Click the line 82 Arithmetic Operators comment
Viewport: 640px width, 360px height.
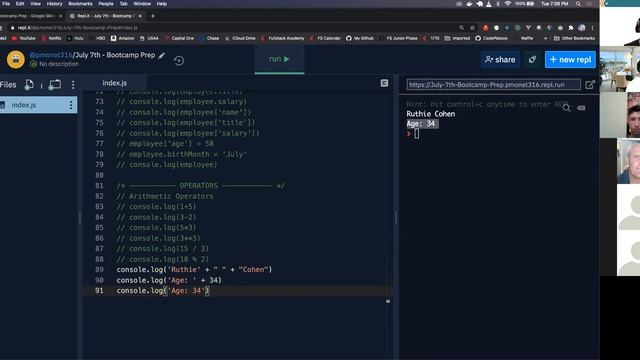(x=165, y=196)
